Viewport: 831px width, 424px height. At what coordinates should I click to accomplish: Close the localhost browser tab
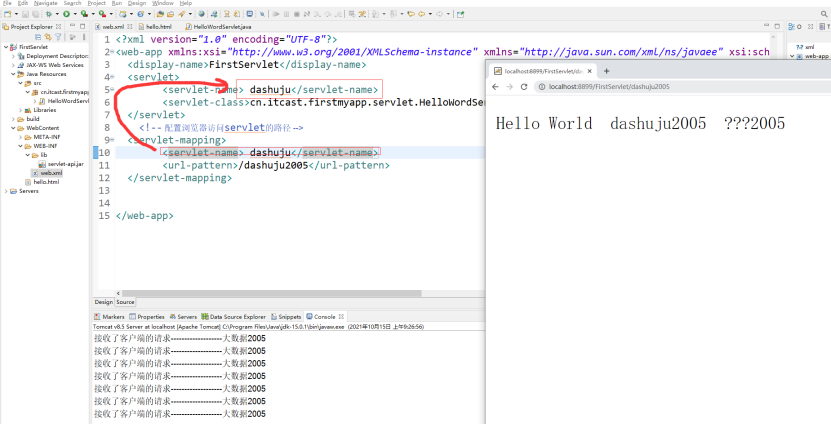[590, 71]
